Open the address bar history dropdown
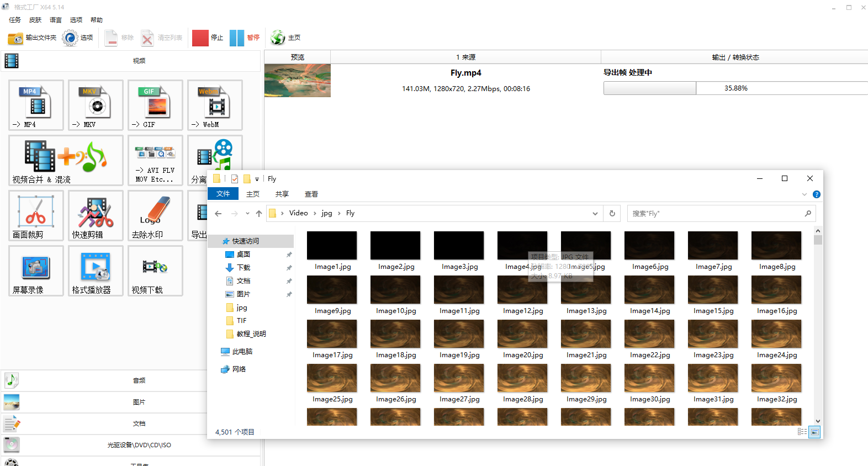868x466 pixels. click(x=595, y=213)
